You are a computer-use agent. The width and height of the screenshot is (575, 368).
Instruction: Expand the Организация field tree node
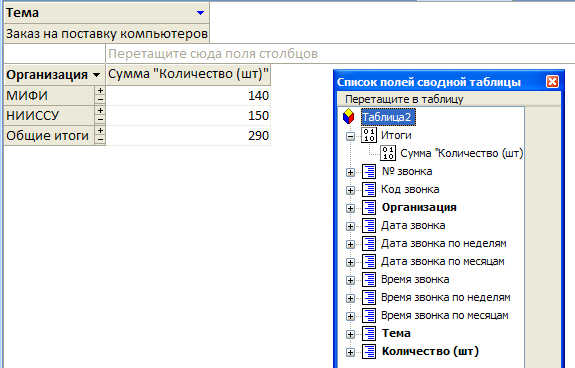point(350,208)
